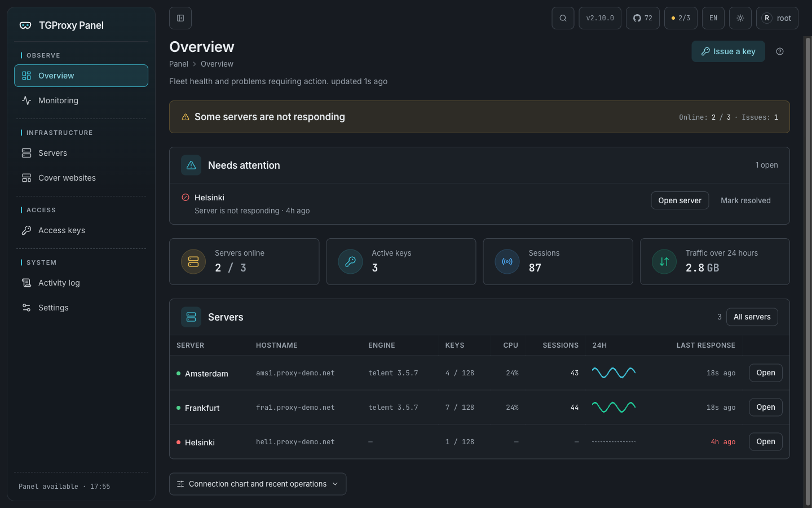The image size is (812, 508).
Task: Click the 2/3 server status badge
Action: pyautogui.click(x=681, y=18)
